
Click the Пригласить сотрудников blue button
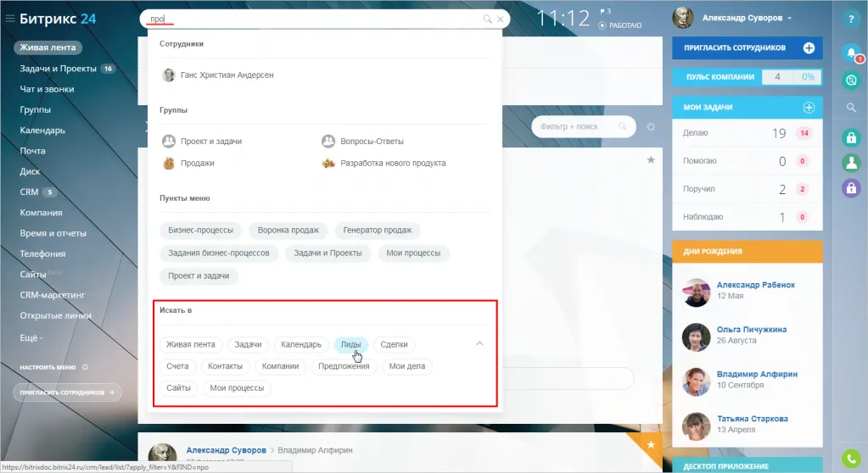[747, 48]
